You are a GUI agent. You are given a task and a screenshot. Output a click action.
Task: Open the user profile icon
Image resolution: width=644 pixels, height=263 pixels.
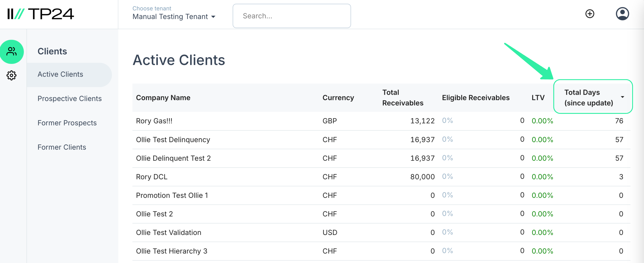click(x=622, y=14)
